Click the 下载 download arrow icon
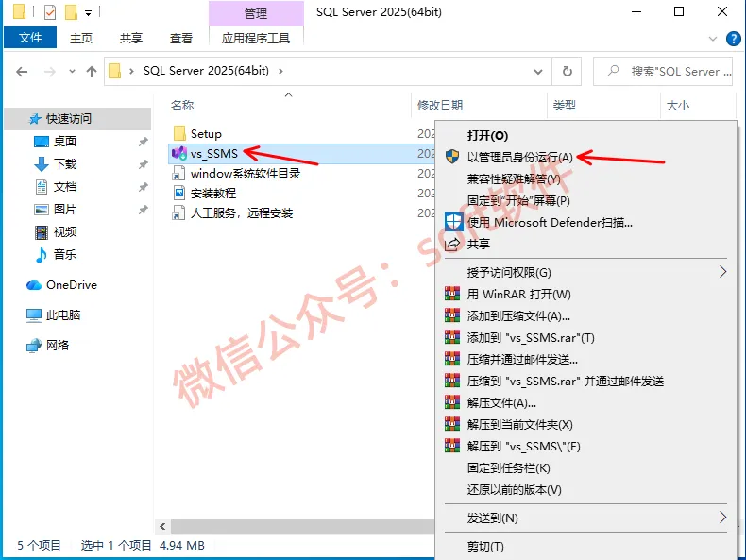Image resolution: width=746 pixels, height=560 pixels. [42, 164]
